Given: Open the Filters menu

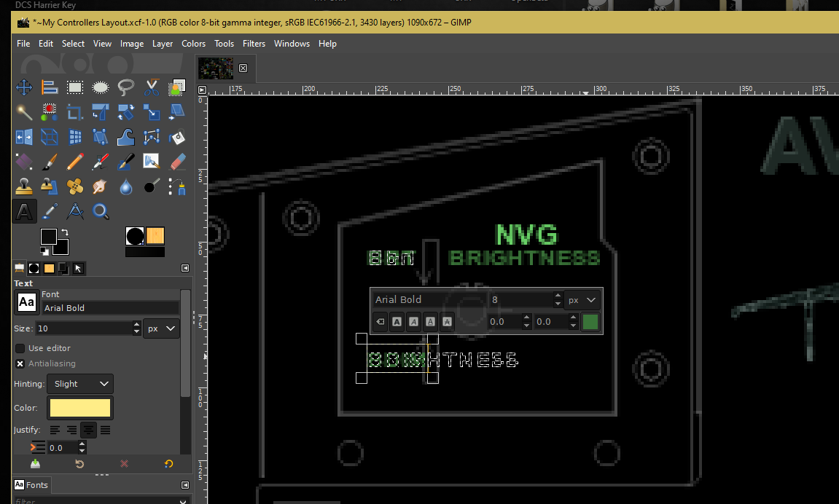Looking at the screenshot, I should point(254,44).
